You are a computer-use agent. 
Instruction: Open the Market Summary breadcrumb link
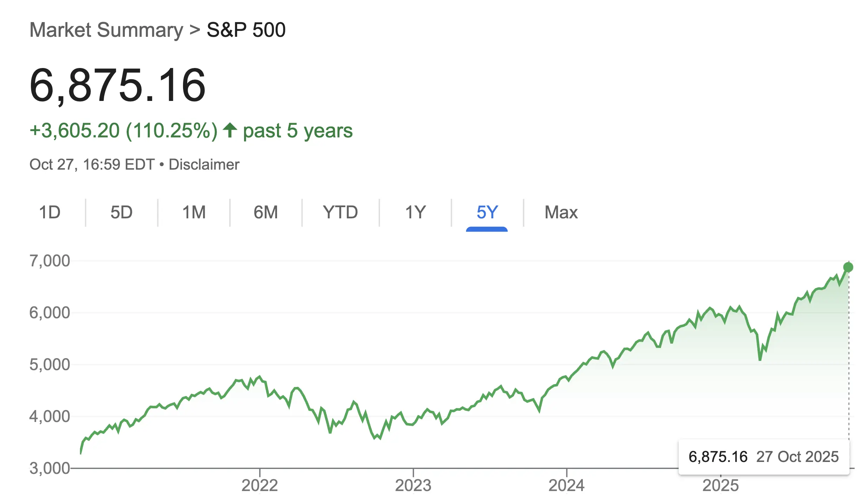pyautogui.click(x=106, y=30)
